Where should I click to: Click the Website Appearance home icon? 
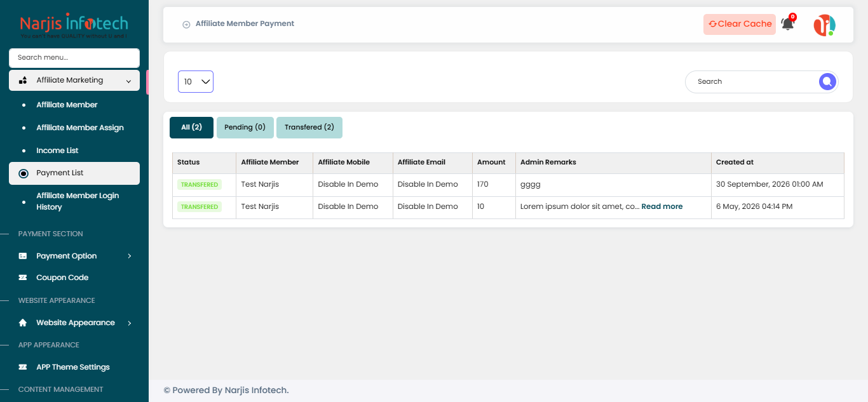23,323
